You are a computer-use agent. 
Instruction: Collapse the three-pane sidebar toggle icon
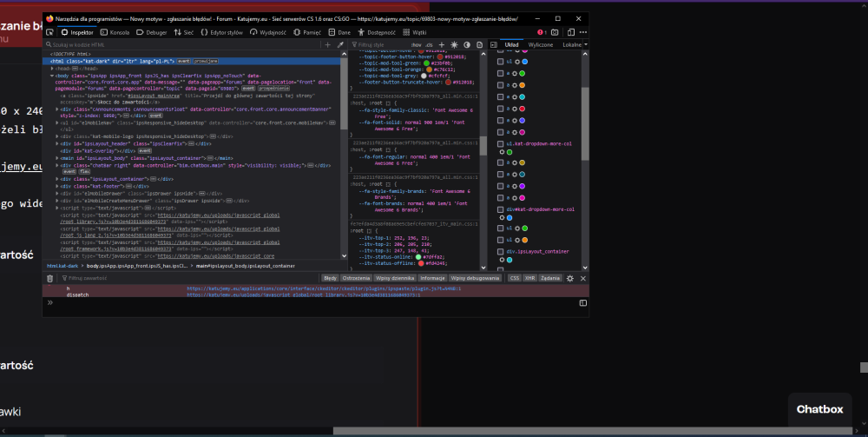[494, 45]
